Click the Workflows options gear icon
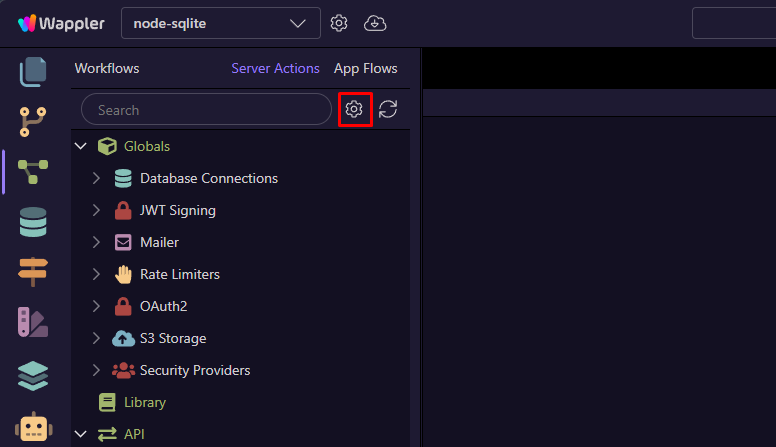776x447 pixels. coord(354,110)
